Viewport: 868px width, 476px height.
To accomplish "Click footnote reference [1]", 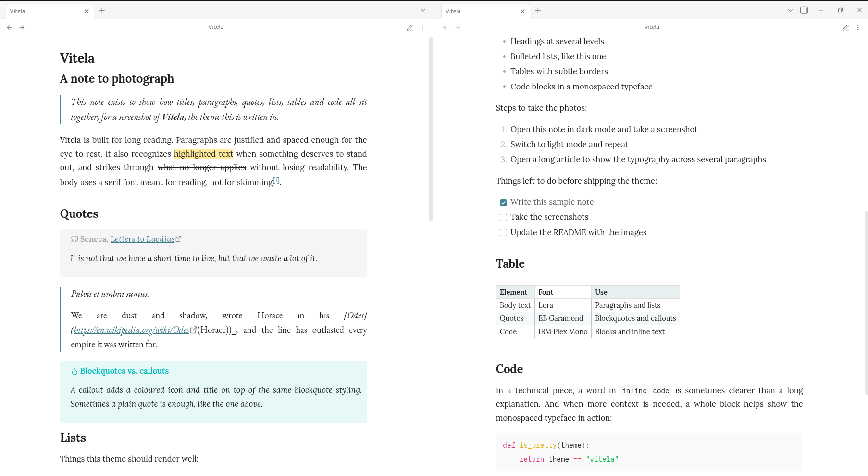I will click(276, 180).
